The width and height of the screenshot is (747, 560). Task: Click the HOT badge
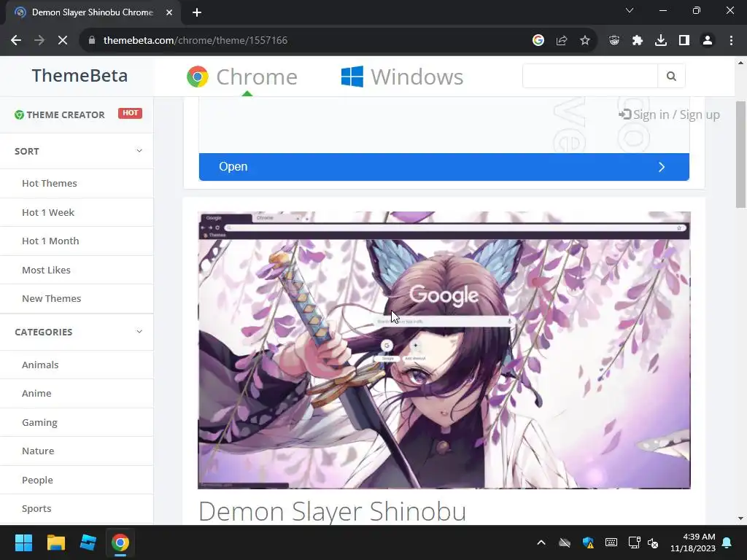click(130, 113)
